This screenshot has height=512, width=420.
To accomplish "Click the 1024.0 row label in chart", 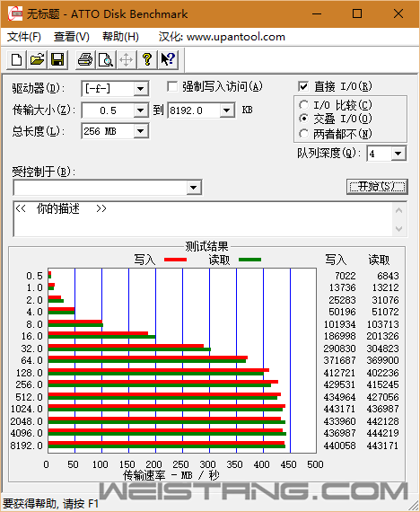I will coord(27,409).
